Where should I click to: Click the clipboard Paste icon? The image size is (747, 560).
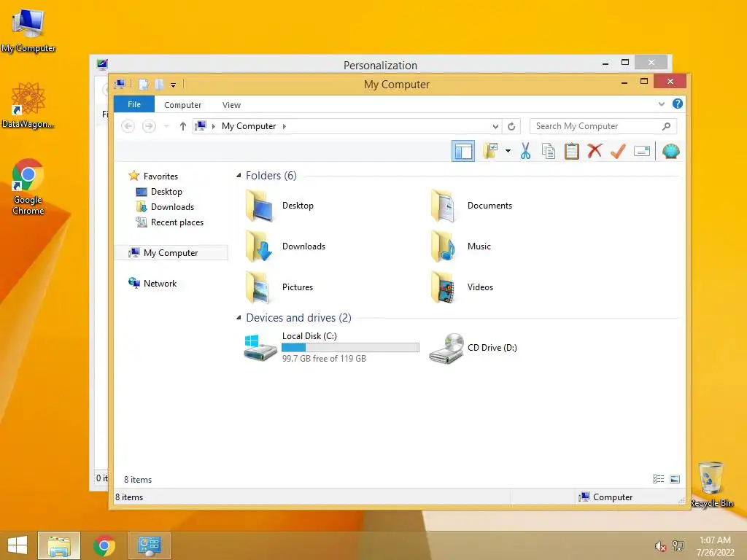571,151
